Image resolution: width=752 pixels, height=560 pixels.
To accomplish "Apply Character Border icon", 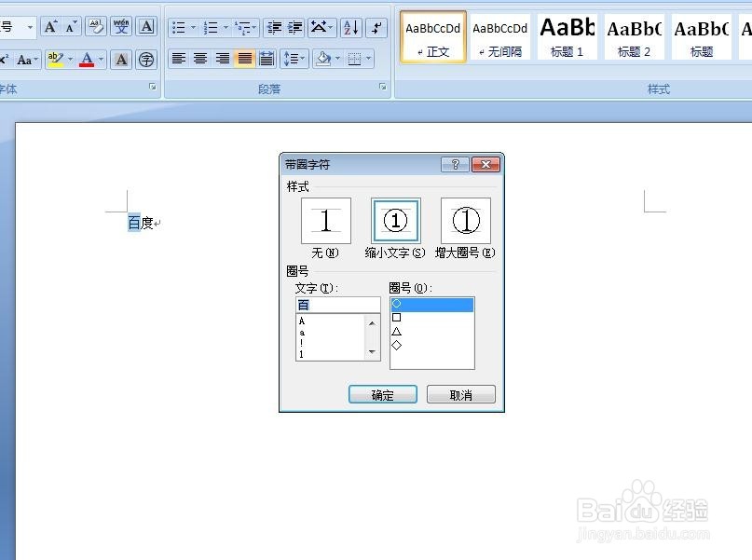I will pyautogui.click(x=146, y=27).
